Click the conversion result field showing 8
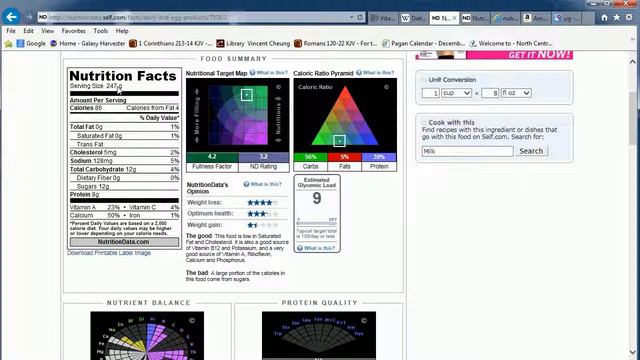The width and height of the screenshot is (640, 360). pyautogui.click(x=490, y=93)
